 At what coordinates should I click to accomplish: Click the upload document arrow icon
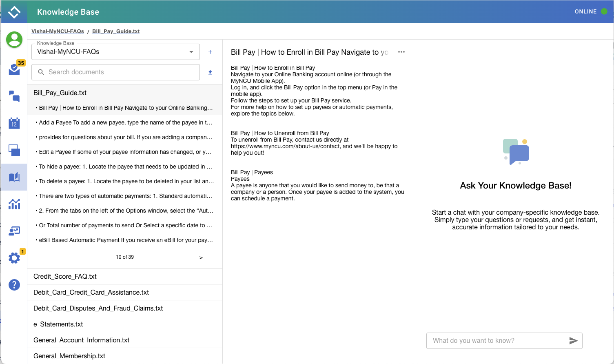[x=210, y=72]
